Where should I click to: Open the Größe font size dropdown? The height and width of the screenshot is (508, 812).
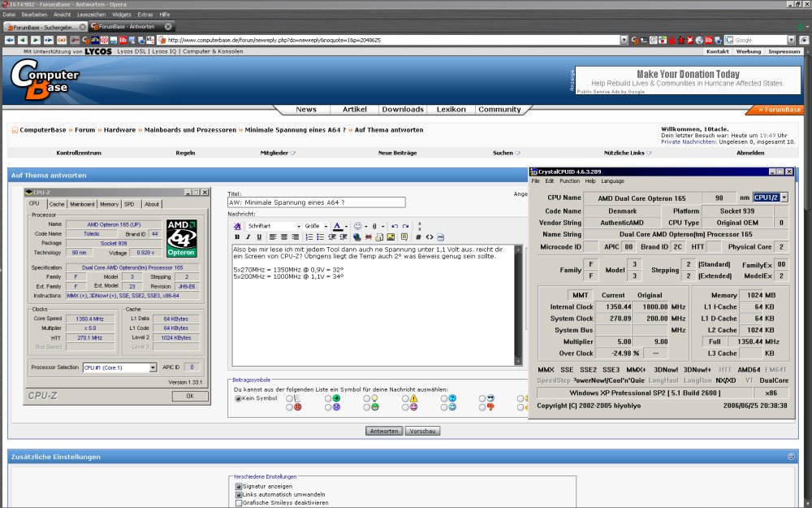(x=316, y=226)
